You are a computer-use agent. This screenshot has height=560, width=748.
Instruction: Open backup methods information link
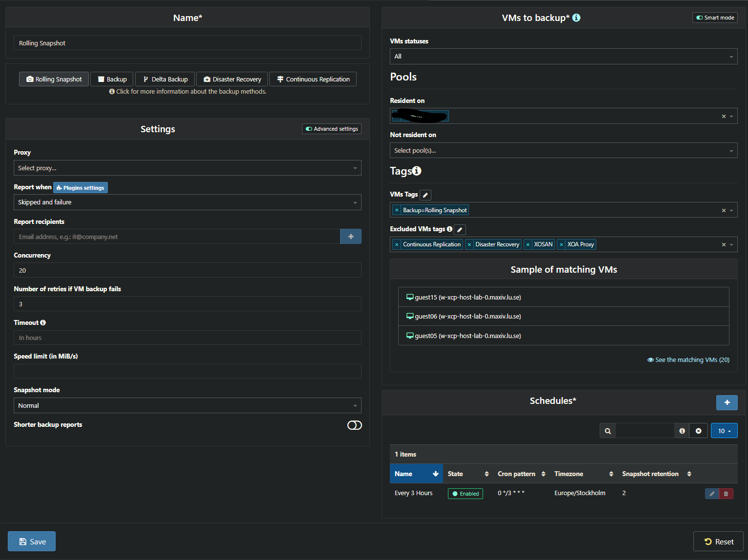pyautogui.click(x=188, y=92)
